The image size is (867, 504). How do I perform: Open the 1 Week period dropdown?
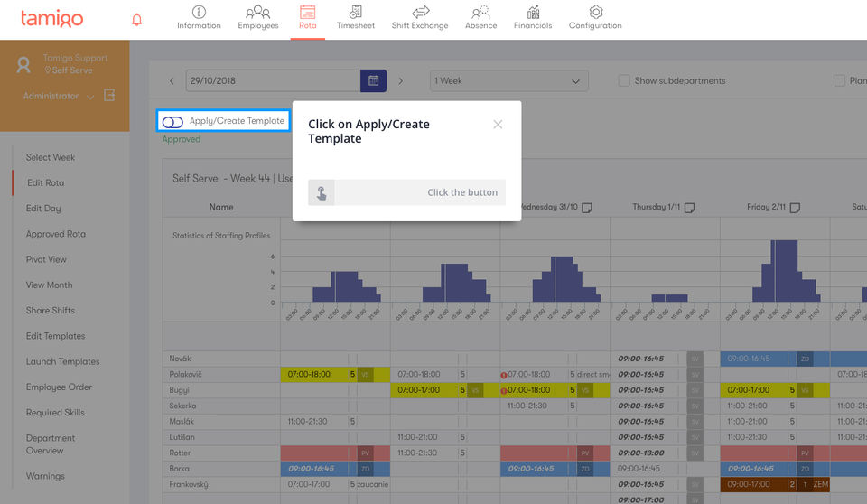tap(508, 80)
